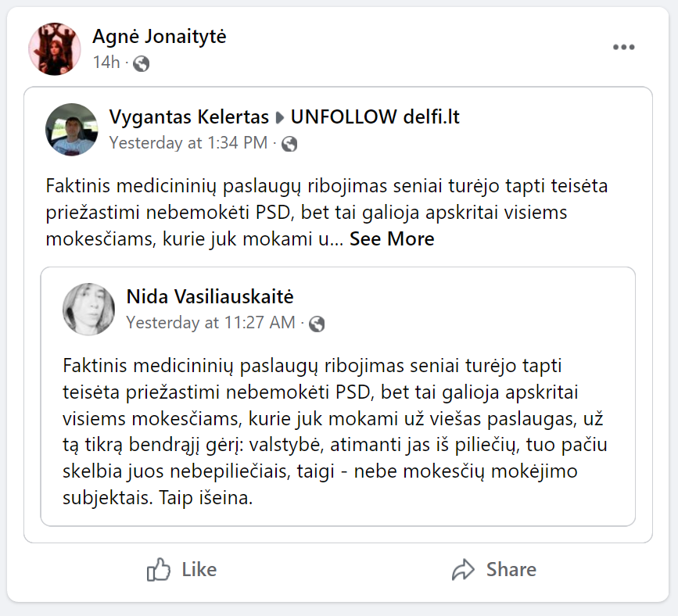This screenshot has height=616, width=678.
Task: Open Nida Vasiliauskaitė's profile name link
Action: [210, 297]
